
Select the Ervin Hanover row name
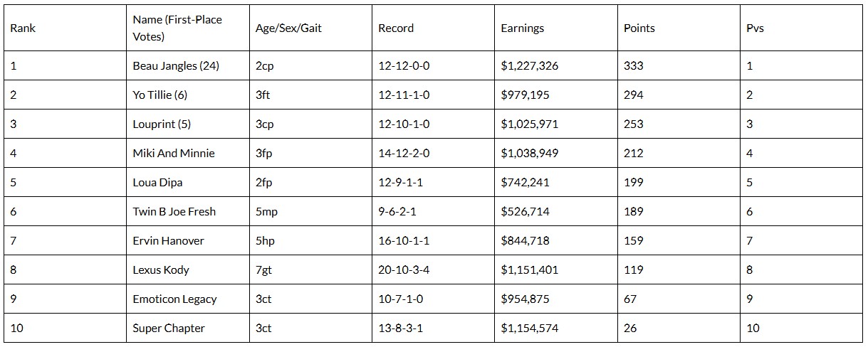click(x=169, y=240)
